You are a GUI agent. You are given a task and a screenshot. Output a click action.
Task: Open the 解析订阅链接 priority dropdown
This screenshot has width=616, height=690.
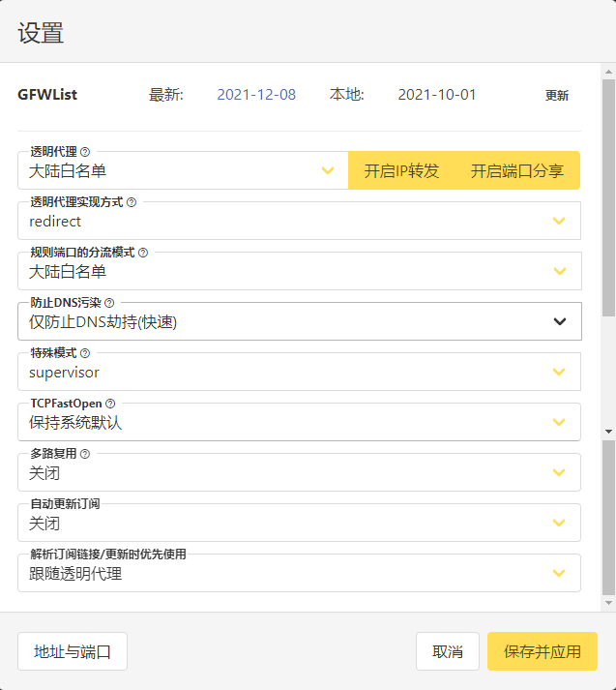tap(300, 574)
